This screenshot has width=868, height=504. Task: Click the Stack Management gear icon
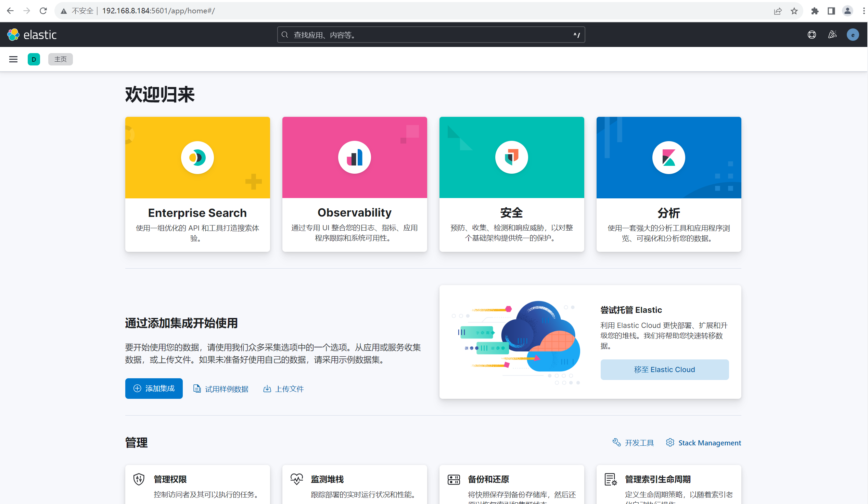coord(670,442)
